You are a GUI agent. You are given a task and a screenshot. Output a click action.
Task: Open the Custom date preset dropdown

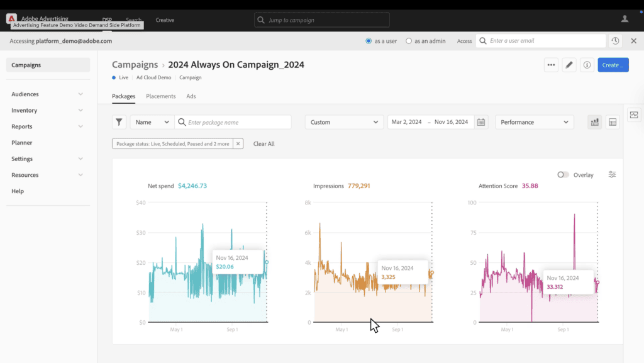[344, 122]
